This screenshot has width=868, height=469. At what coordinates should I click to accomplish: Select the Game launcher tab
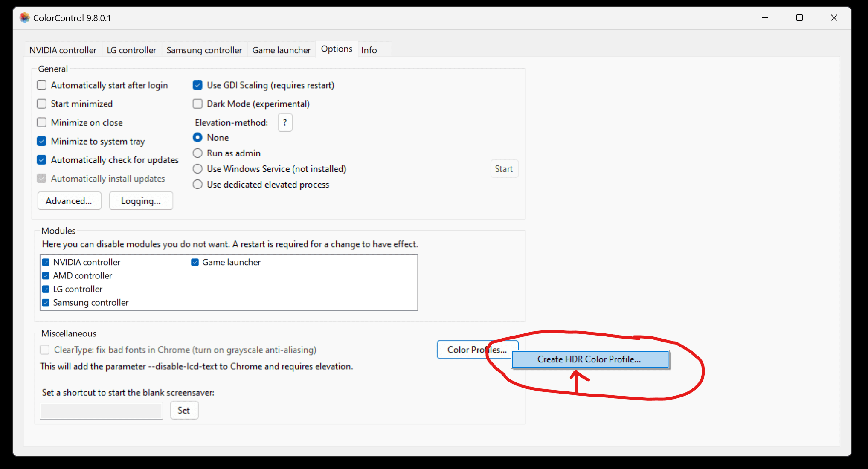[x=282, y=50]
